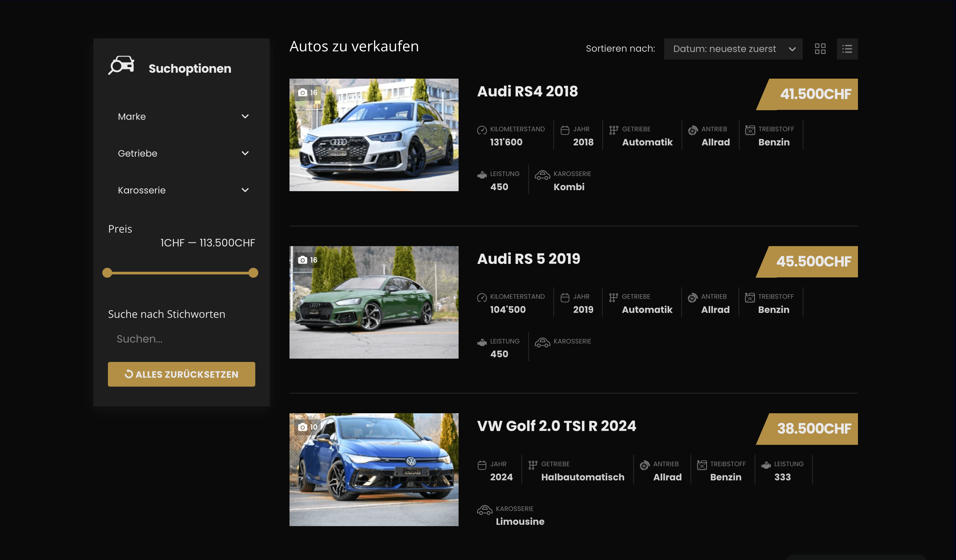Image resolution: width=956 pixels, height=560 pixels.
Task: Click the photo count badge on Audi RS 5
Action: [307, 260]
